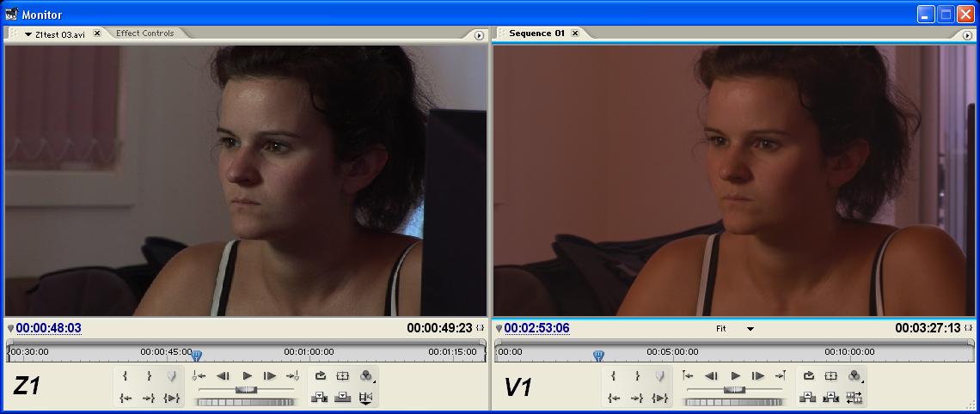This screenshot has height=414, width=980.
Task: Open Output settings menu in program monitor
Action: point(854,376)
